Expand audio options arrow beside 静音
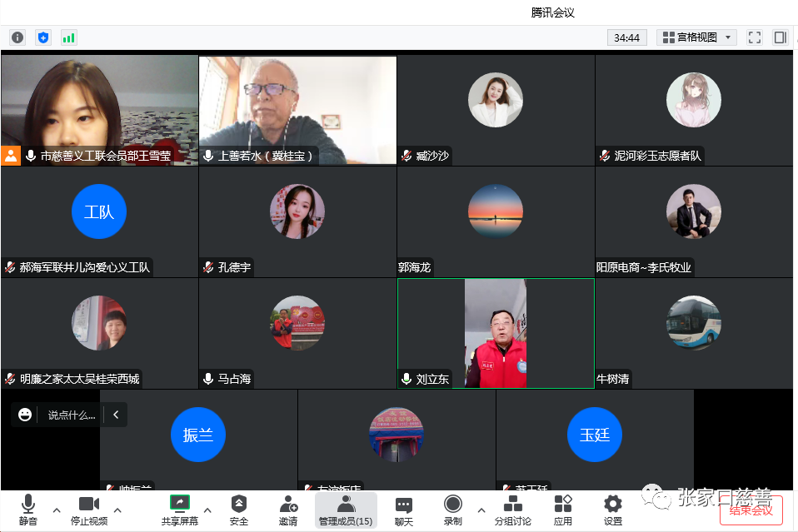Viewport: 798px width, 532px height. [57, 510]
